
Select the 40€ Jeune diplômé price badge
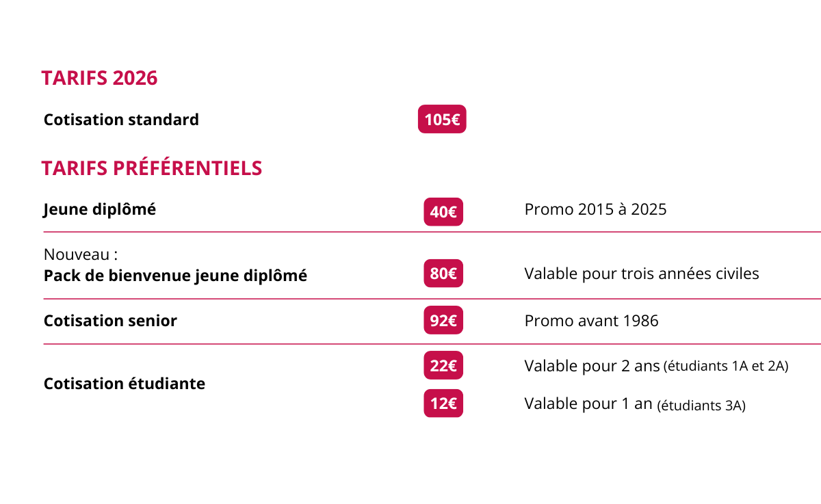[x=443, y=211]
